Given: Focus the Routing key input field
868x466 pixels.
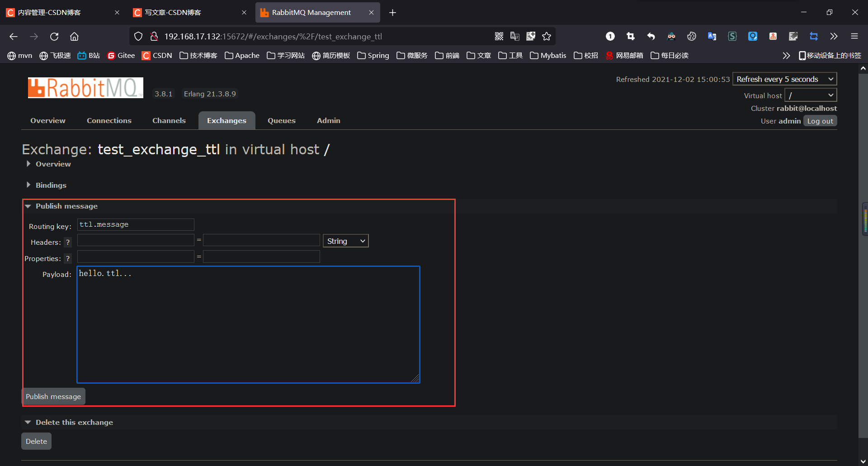Looking at the screenshot, I should tap(136, 225).
